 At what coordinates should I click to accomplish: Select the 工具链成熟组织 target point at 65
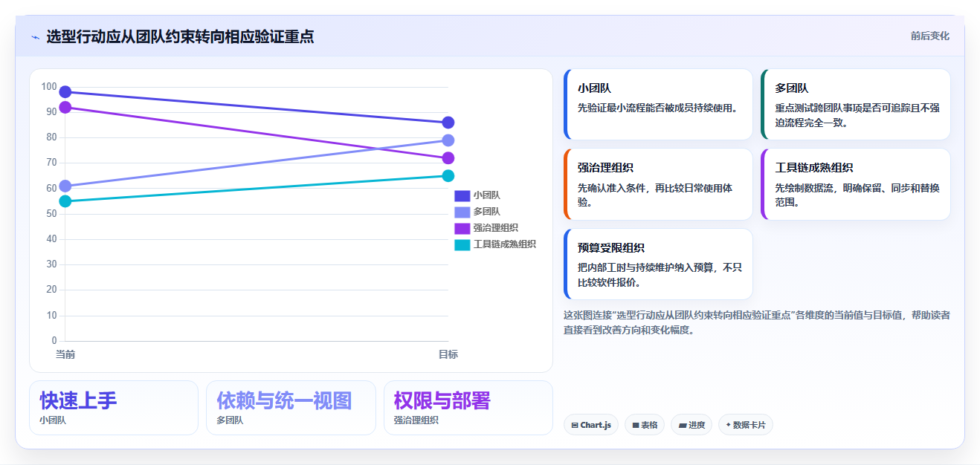pos(448,176)
